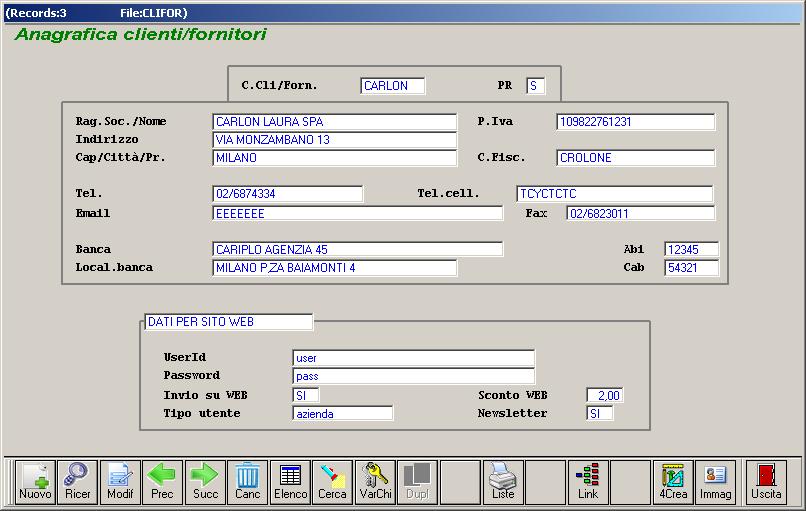Viewport: 806px width, 511px height.
Task: Click the Immag image card icon
Action: tap(716, 482)
